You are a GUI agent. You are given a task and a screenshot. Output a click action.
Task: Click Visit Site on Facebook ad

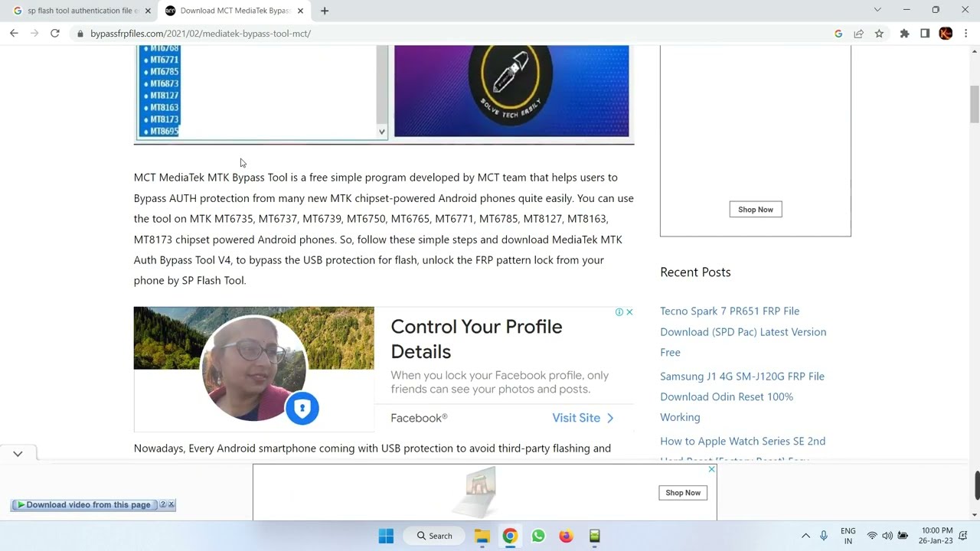click(x=583, y=418)
